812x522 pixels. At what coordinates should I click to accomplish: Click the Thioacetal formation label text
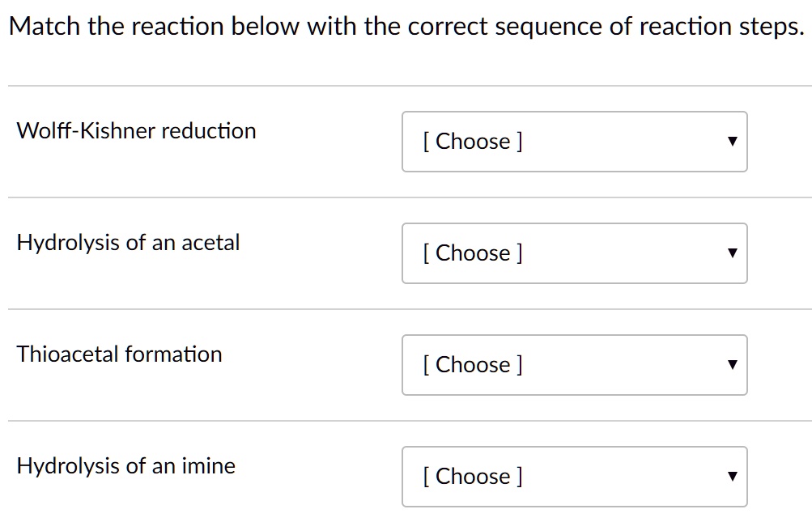coord(119,354)
